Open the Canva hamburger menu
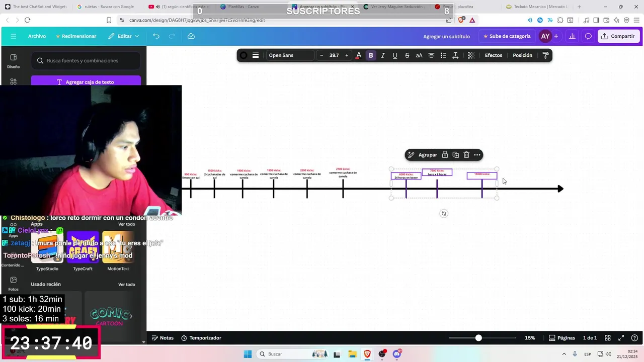The width and height of the screenshot is (644, 362). click(x=13, y=36)
